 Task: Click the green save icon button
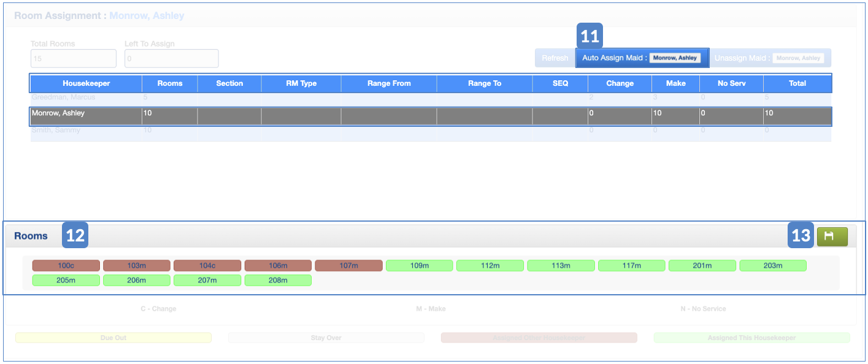point(832,237)
